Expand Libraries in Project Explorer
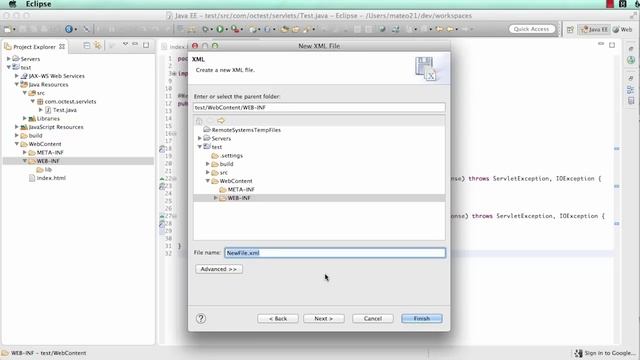The image size is (640, 360). click(x=25, y=118)
